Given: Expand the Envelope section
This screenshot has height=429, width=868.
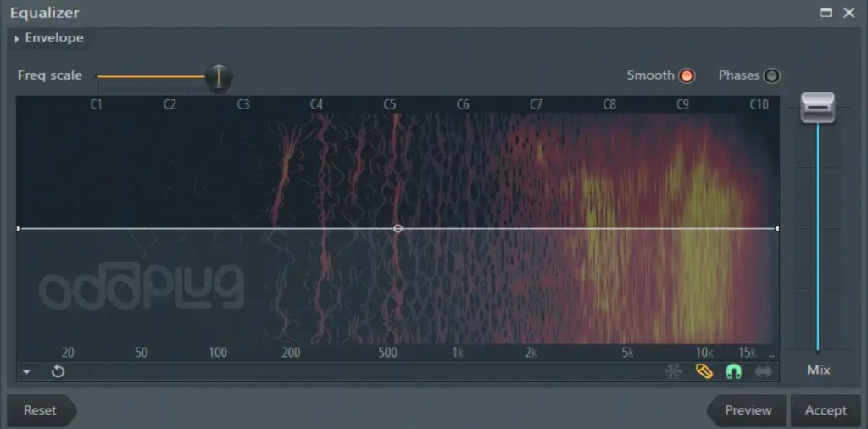Looking at the screenshot, I should 48,38.
